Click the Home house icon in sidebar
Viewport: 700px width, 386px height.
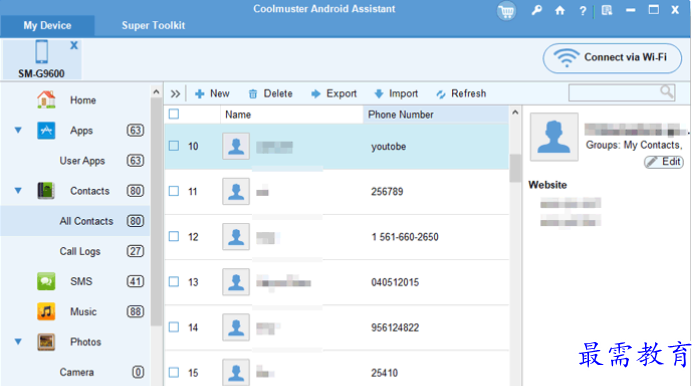(x=46, y=100)
